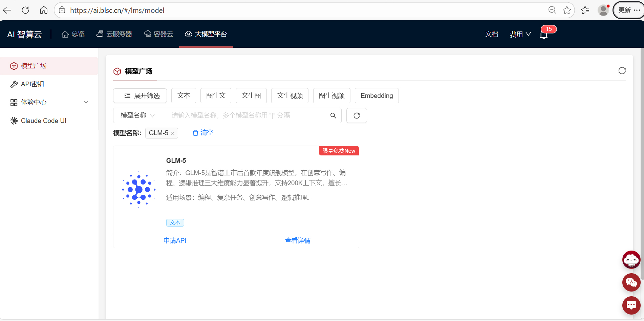Select API密钥 in the sidebar
Screen dimensions: 644x321
click(x=33, y=84)
